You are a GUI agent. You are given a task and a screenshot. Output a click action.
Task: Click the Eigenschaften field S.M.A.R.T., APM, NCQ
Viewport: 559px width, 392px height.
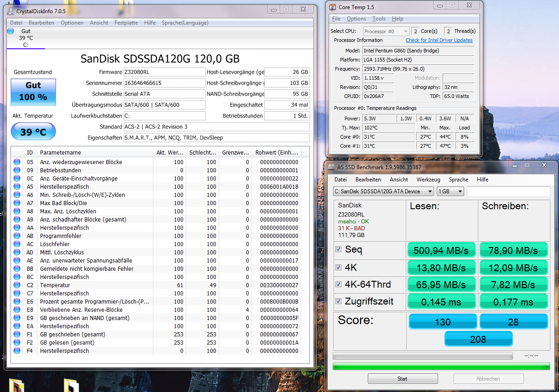[216, 138]
